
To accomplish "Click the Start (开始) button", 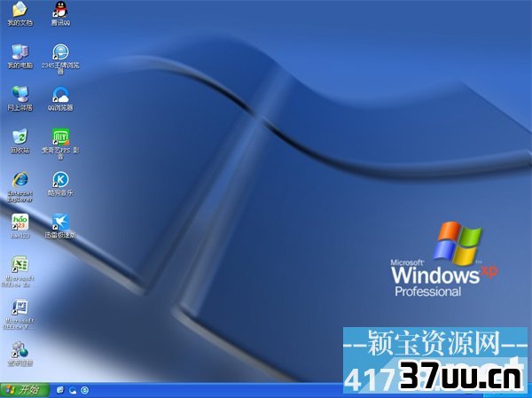I will click(x=25, y=390).
